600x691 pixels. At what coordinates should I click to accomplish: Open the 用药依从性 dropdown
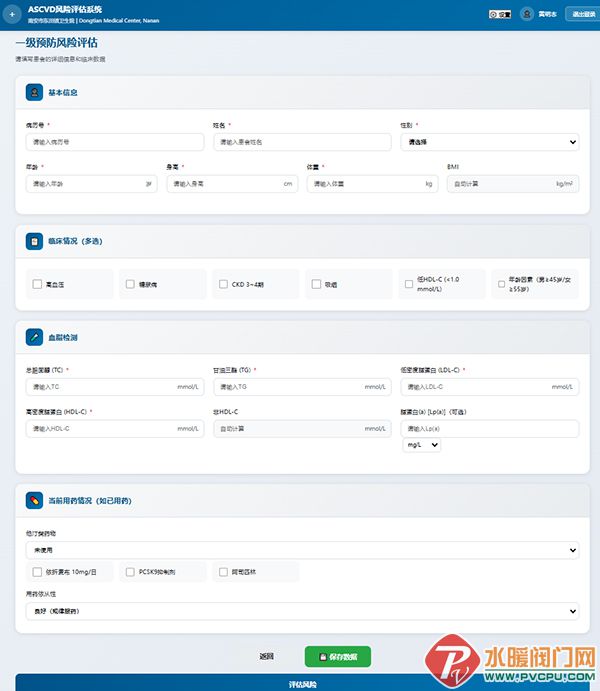pyautogui.click(x=302, y=610)
